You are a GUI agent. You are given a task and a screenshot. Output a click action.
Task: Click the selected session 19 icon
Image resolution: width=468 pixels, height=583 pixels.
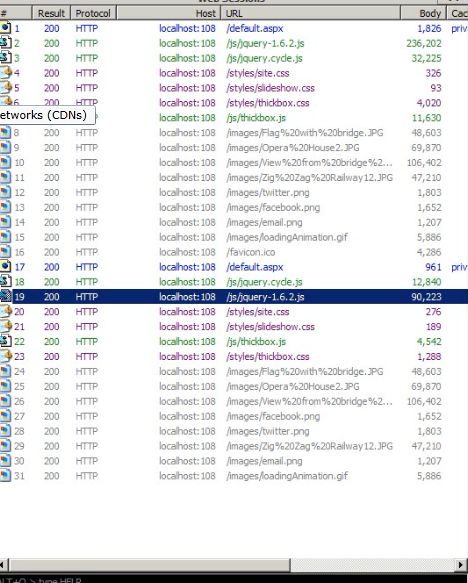(5, 296)
